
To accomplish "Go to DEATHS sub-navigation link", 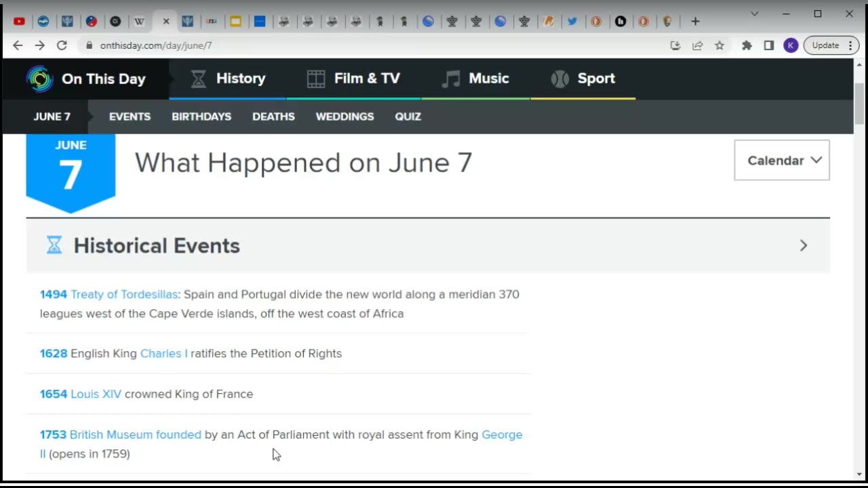I will click(x=273, y=117).
